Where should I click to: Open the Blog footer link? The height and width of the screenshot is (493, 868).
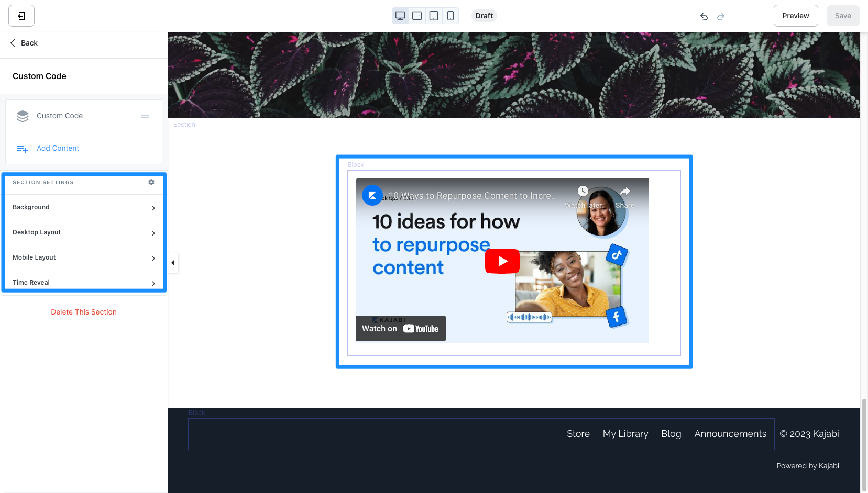click(x=671, y=434)
